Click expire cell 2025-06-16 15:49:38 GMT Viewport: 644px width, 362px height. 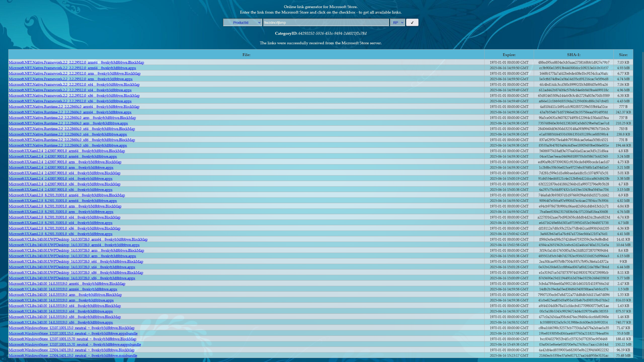pos(509,345)
